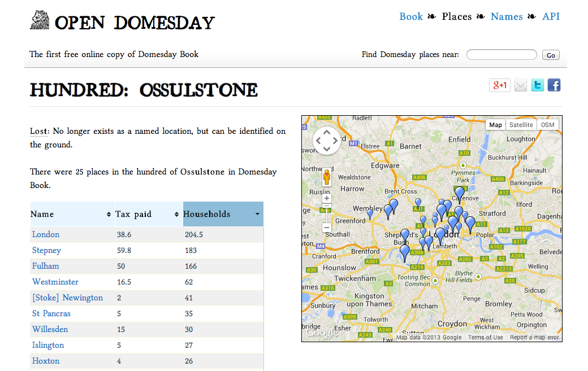Open the API navigation link
588x371 pixels.
coord(551,16)
